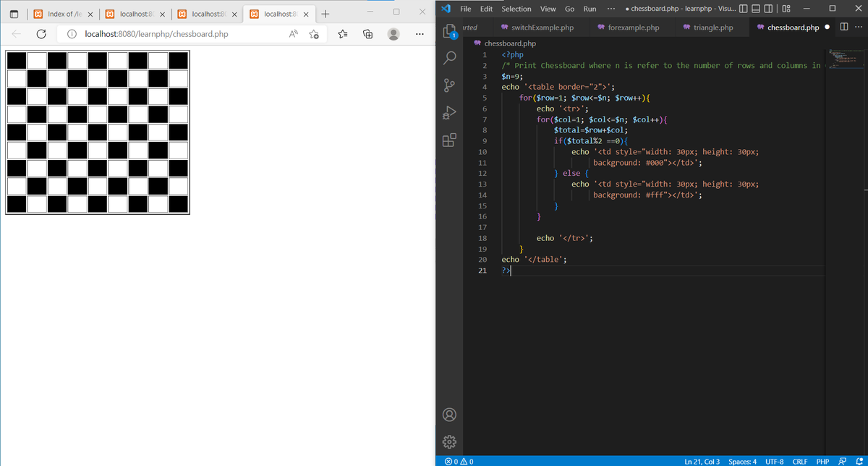View site information icon in Edge

tap(72, 34)
